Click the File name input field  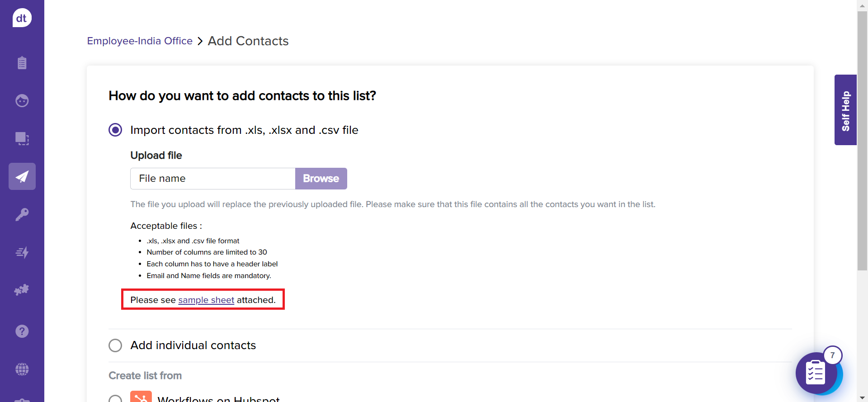point(212,179)
